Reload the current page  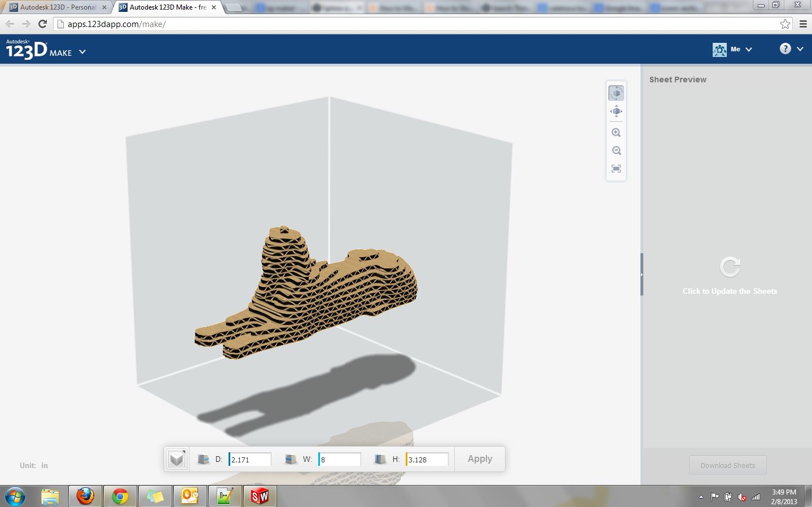[42, 24]
